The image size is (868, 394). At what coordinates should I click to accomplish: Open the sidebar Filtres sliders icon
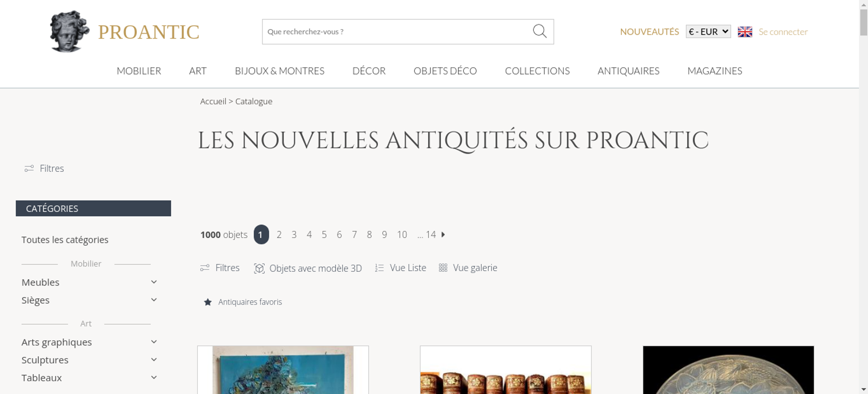click(x=29, y=168)
